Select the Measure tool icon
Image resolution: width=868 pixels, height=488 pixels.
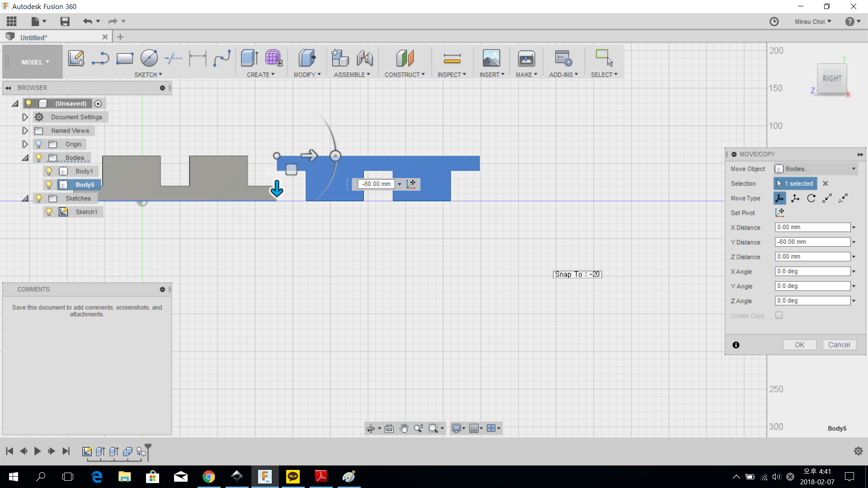click(452, 58)
